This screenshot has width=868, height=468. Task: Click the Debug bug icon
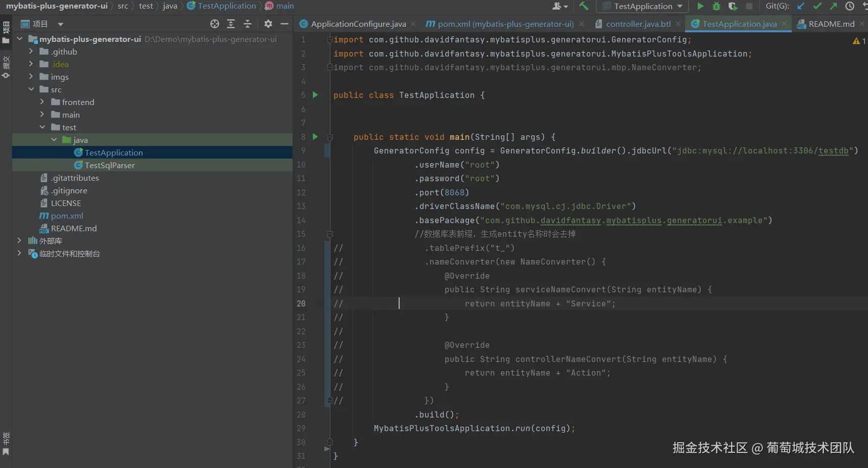click(x=716, y=6)
